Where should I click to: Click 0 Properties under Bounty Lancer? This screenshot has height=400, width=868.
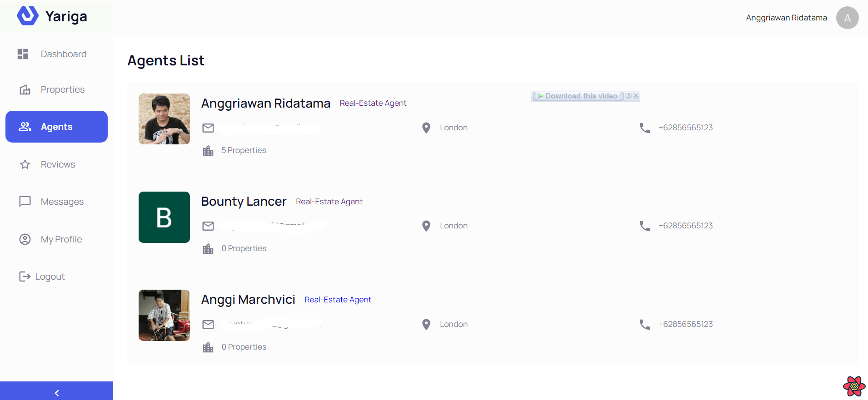[x=244, y=248]
